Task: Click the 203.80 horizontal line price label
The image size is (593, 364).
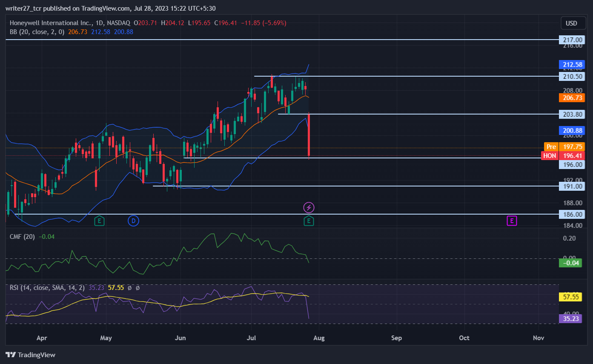Action: coord(572,114)
